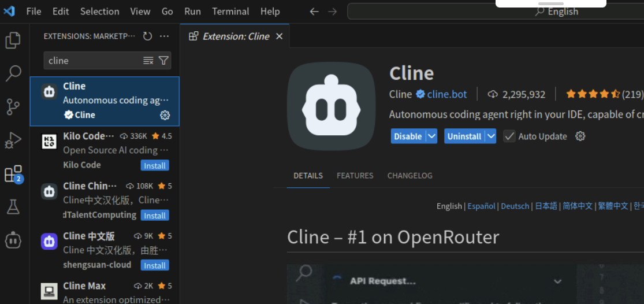Click the Kilo Code extension icon
Screen dimensions: 644x304
coord(49,142)
